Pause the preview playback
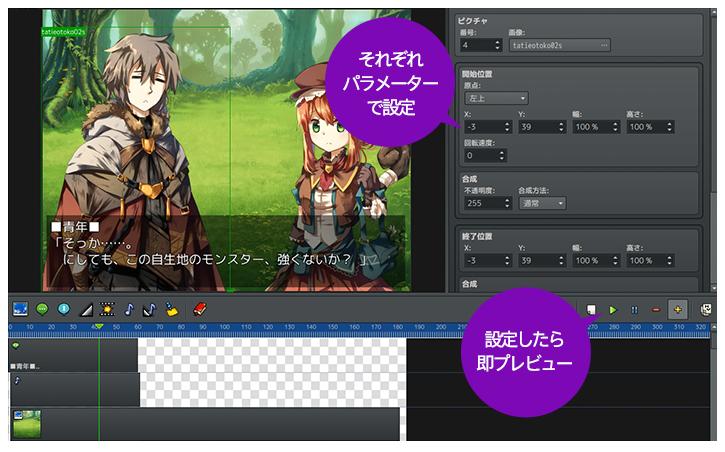This screenshot has height=452, width=725. (x=634, y=310)
